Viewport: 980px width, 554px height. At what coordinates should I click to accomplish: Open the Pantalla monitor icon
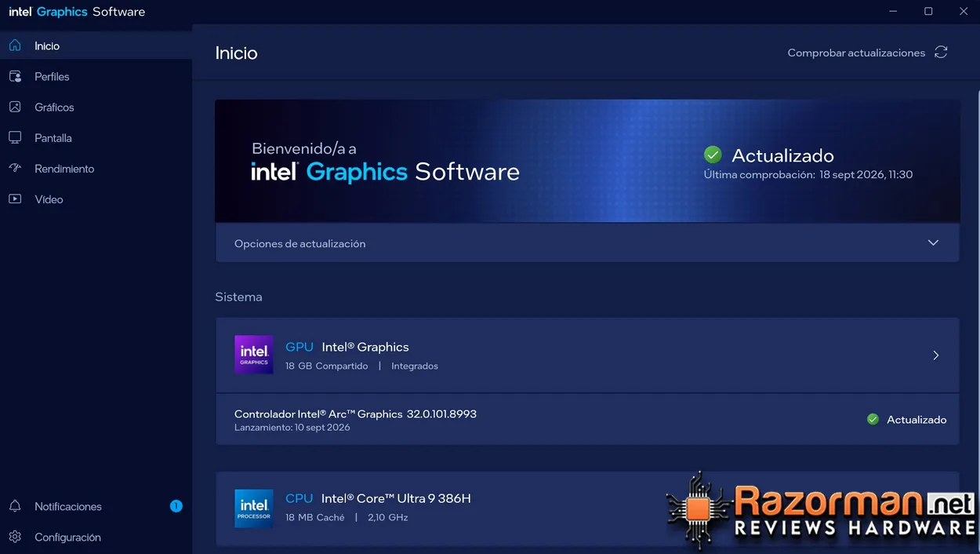coord(15,137)
